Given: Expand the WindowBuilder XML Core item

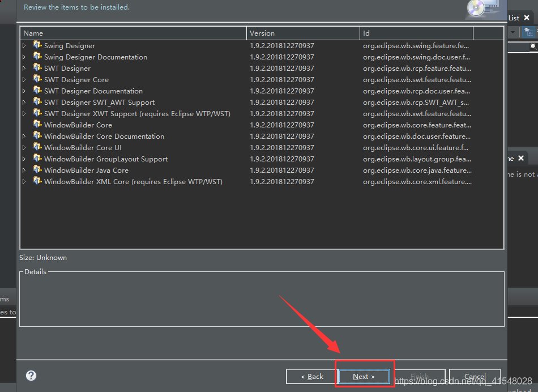Looking at the screenshot, I should (x=24, y=182).
